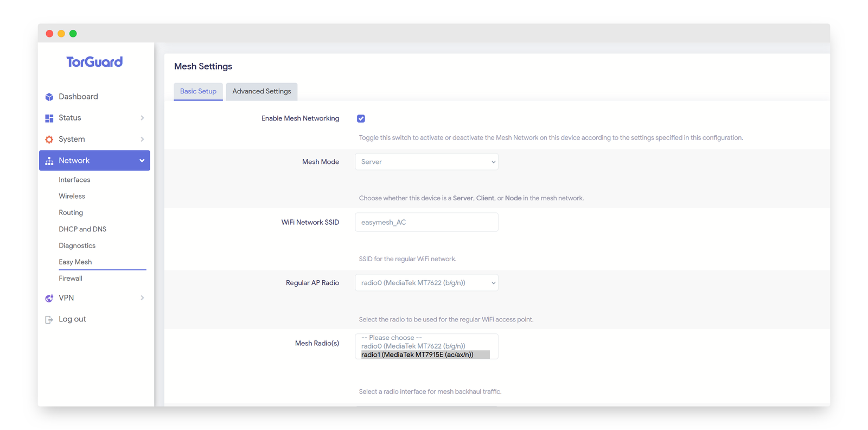Image resolution: width=868 pixels, height=430 pixels.
Task: Click the Network hierarchy icon
Action: pos(49,161)
